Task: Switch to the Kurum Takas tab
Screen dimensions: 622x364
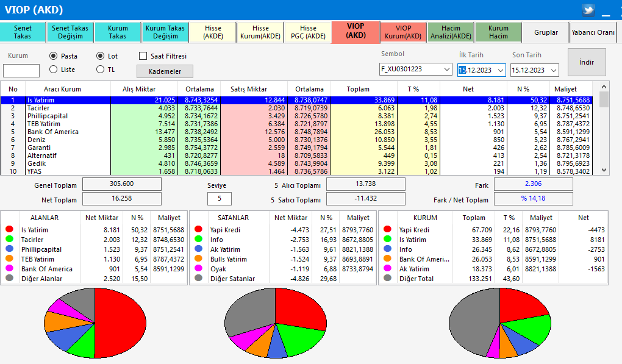Action: click(x=118, y=32)
